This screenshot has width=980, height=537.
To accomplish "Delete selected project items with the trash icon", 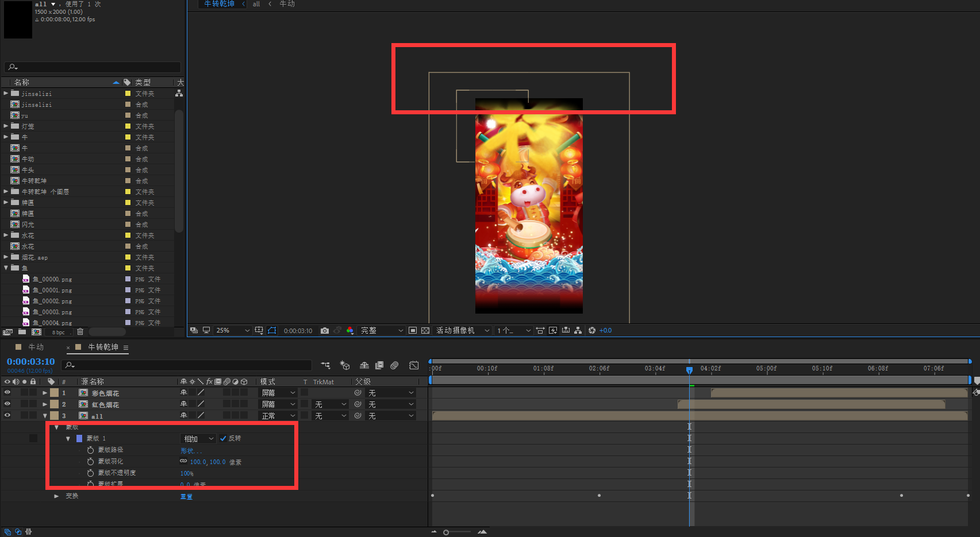I will click(80, 332).
